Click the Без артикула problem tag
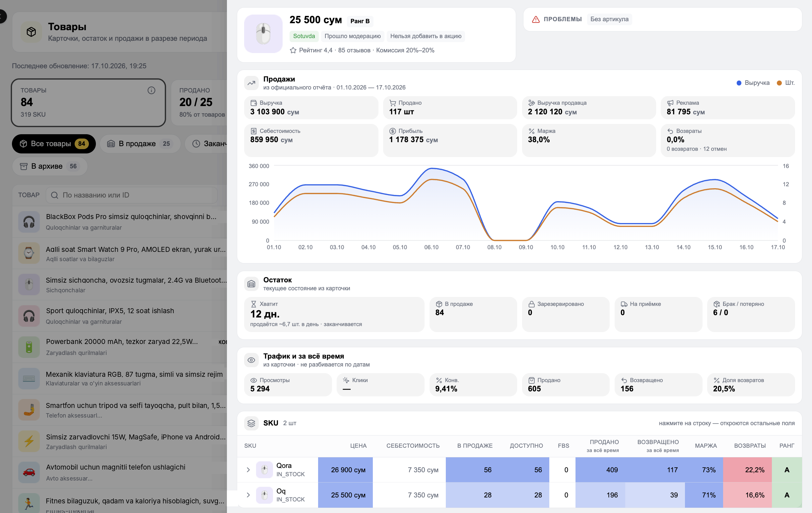Screen dimensions: 812x513 coord(609,19)
